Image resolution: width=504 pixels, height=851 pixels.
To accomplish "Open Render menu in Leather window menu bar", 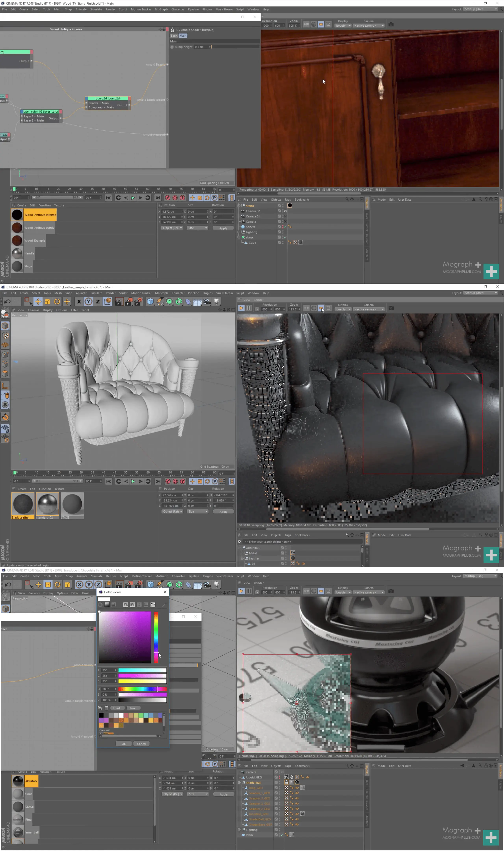I will [x=111, y=293].
